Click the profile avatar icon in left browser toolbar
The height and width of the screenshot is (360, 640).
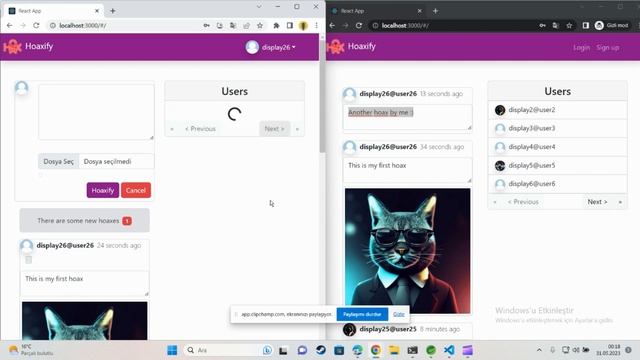pos(303,25)
